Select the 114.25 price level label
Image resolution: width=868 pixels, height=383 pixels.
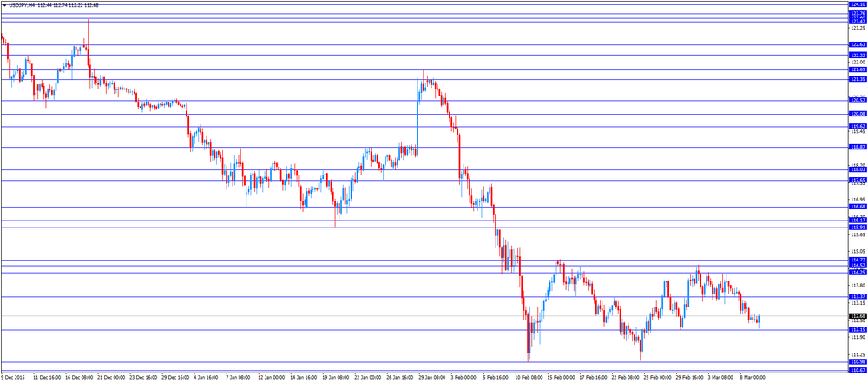858,272
